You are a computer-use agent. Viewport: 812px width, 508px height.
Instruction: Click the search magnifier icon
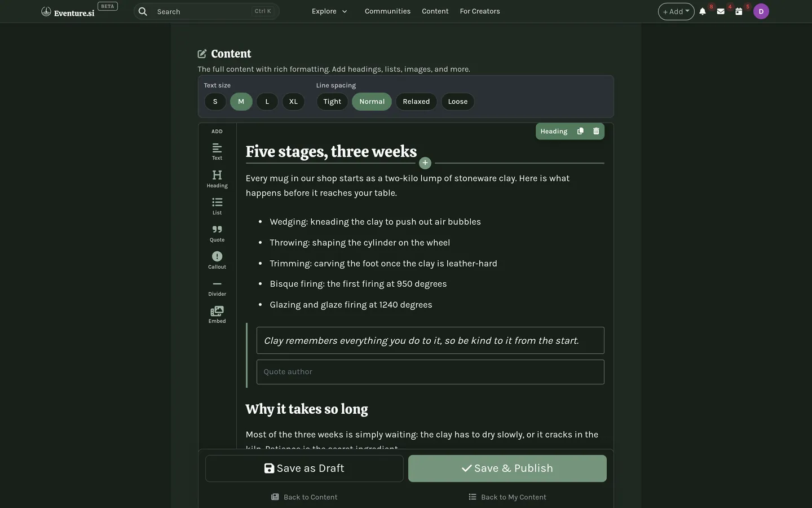143,11
